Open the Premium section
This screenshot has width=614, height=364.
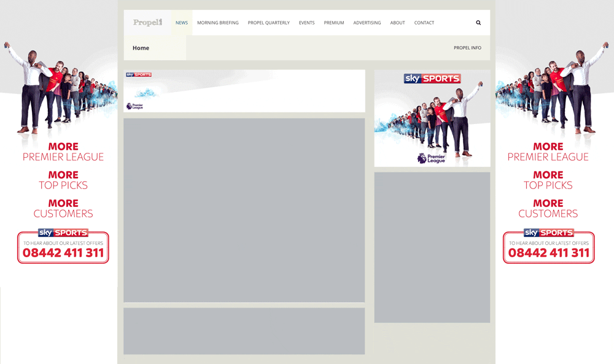click(x=334, y=23)
